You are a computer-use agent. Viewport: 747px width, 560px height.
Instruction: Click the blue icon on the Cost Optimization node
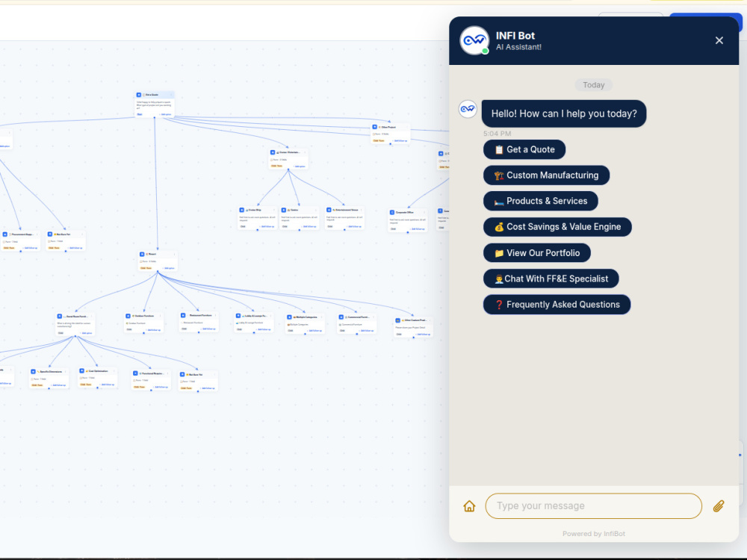click(82, 371)
